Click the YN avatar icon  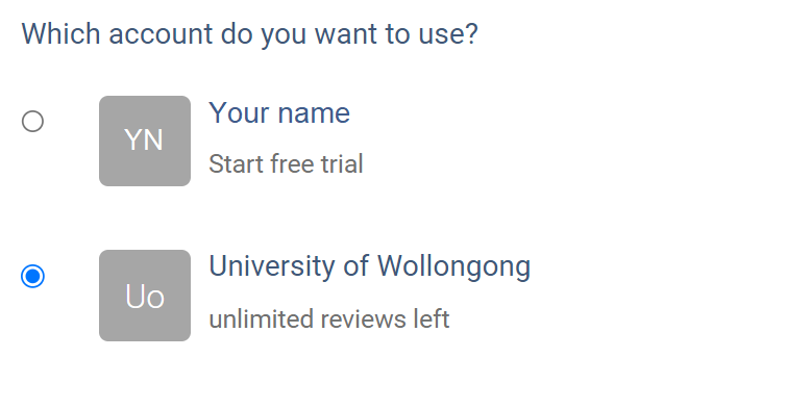pyautogui.click(x=144, y=141)
